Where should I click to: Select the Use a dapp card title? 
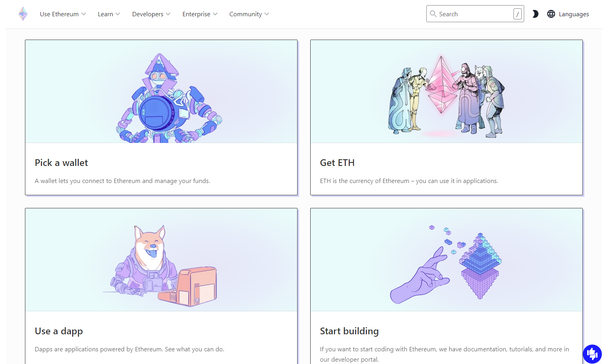point(59,331)
